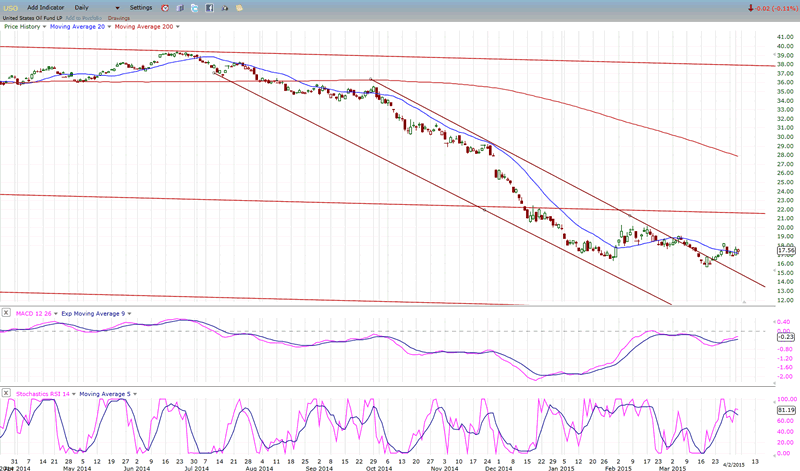Close the MACD indicator panel

click(6, 312)
